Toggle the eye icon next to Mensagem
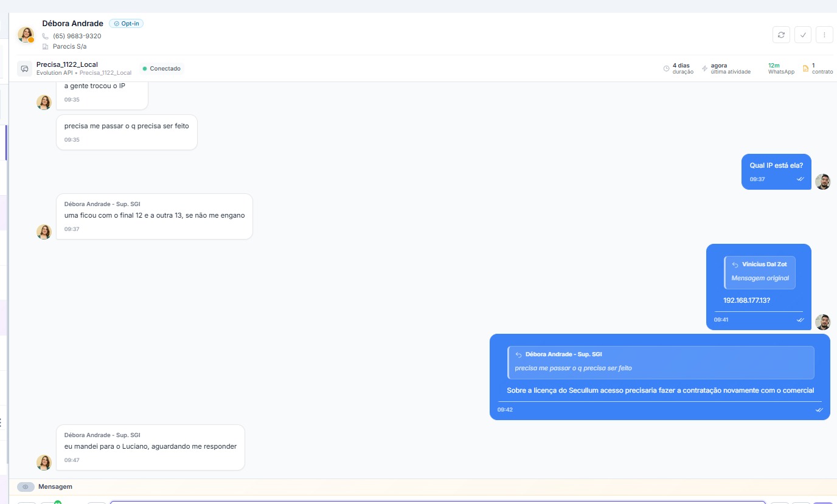Viewport: 837px width, 504px height. click(x=26, y=486)
